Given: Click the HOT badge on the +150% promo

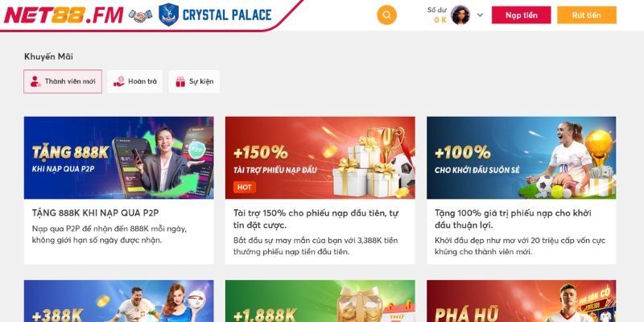Looking at the screenshot, I should [x=245, y=188].
